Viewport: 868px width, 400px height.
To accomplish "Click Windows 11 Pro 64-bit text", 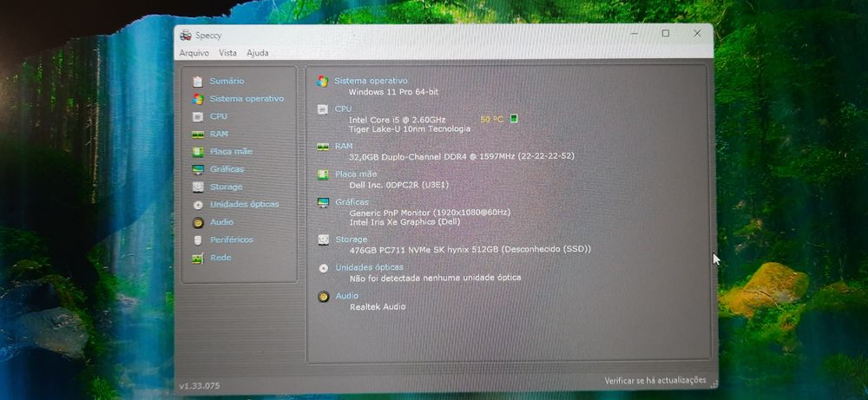I will point(393,92).
